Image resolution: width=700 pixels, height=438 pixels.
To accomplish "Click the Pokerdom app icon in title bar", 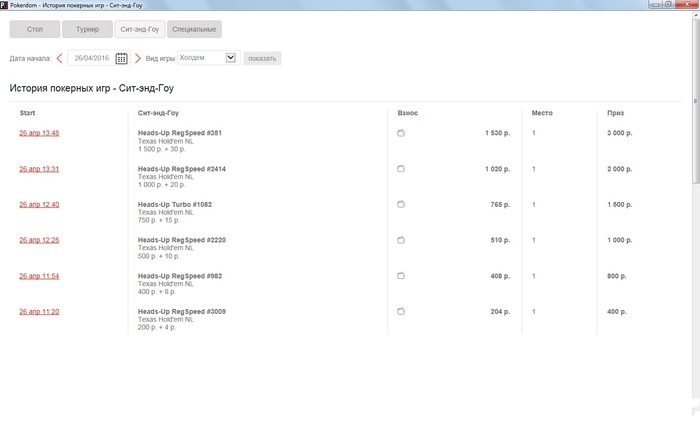I will pos(4,5).
